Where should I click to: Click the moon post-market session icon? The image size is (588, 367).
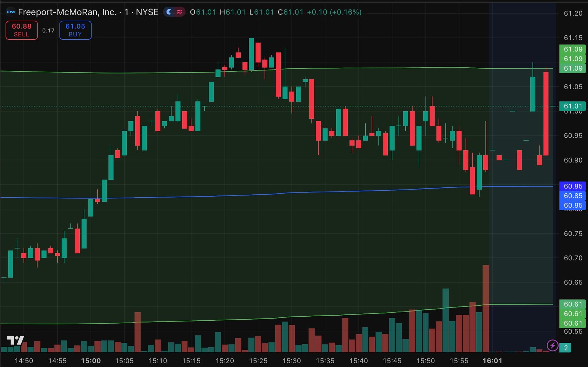click(169, 12)
